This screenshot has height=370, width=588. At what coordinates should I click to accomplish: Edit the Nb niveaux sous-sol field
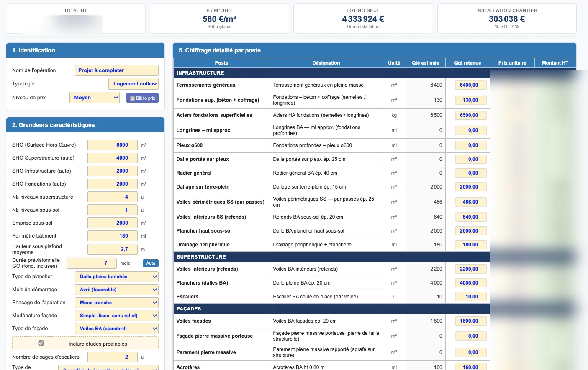click(113, 210)
